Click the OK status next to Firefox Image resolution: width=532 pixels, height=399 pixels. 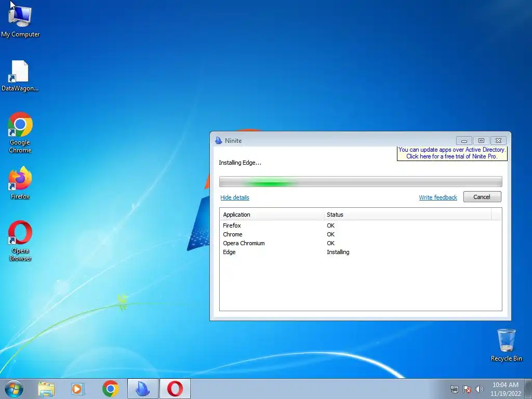(331, 225)
